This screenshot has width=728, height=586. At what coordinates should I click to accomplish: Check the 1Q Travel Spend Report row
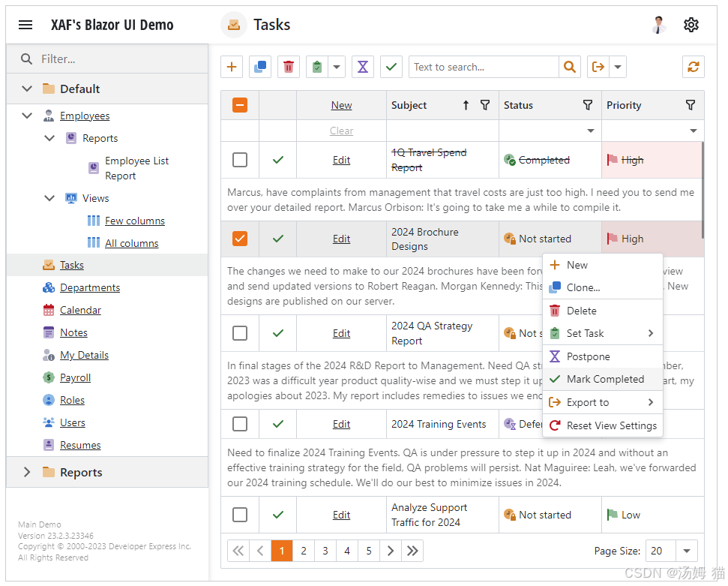(x=240, y=160)
